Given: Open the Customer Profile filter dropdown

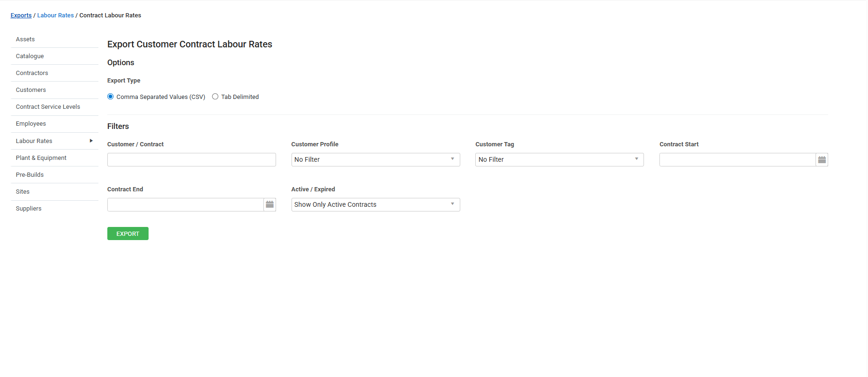Looking at the screenshot, I should coord(375,160).
